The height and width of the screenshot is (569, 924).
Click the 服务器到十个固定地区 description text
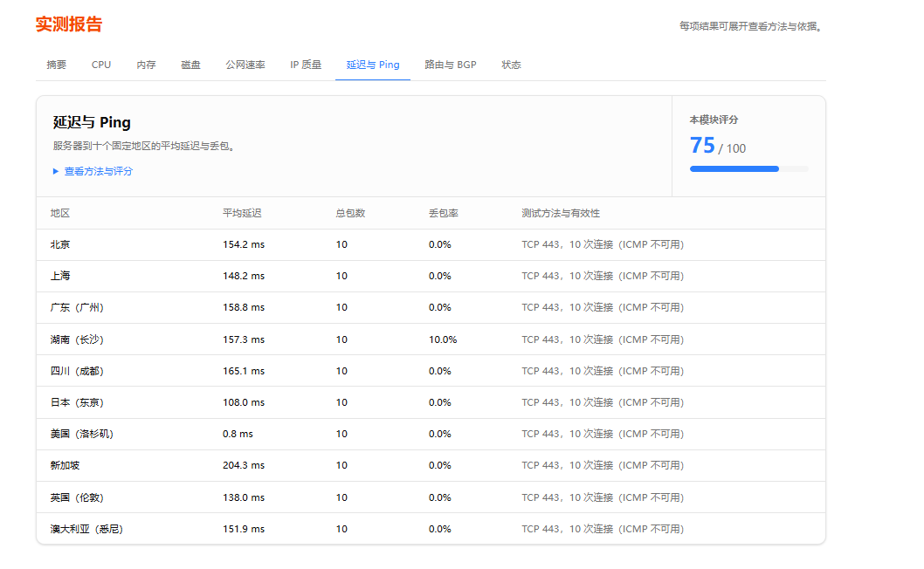tap(144, 146)
